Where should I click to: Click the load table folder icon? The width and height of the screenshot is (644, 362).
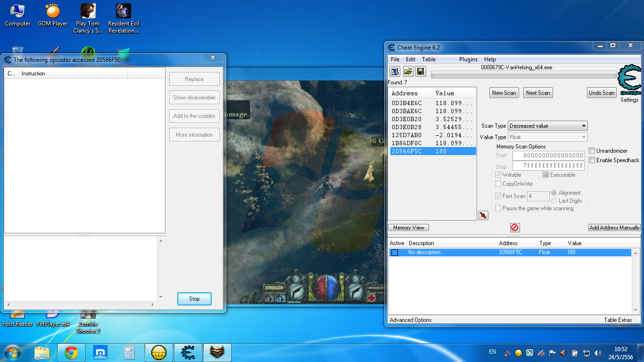coord(408,71)
